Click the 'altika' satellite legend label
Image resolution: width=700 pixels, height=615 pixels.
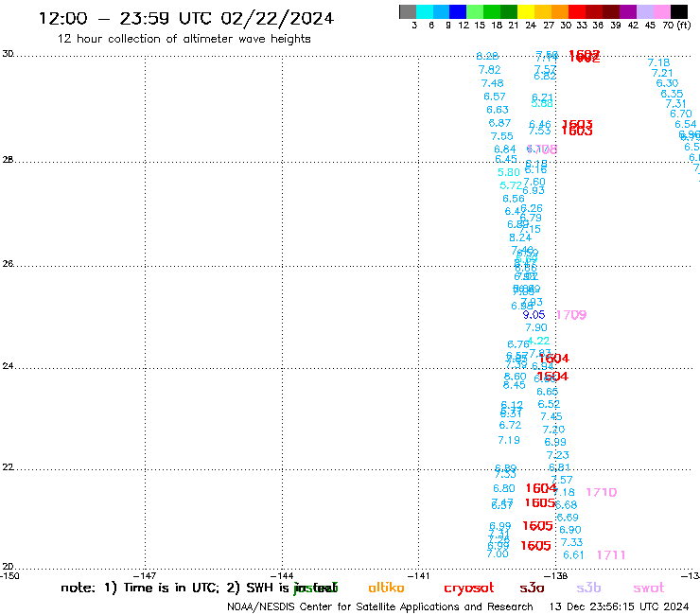click(386, 588)
